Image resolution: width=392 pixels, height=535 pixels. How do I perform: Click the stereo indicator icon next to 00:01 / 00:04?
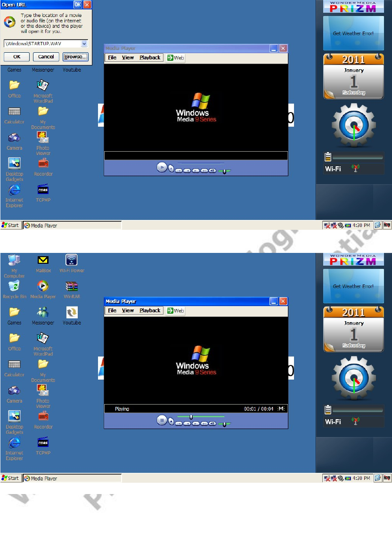[281, 409]
